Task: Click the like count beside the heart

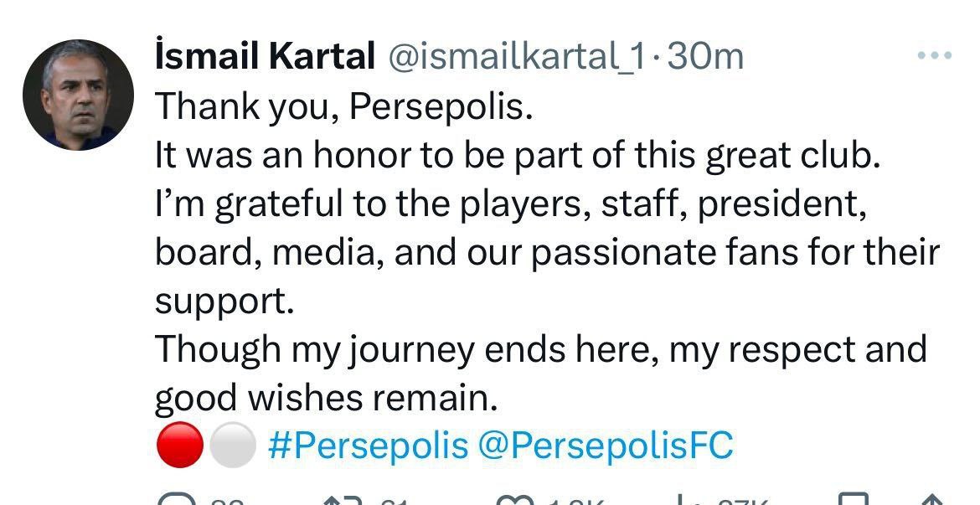Action: click(x=575, y=502)
